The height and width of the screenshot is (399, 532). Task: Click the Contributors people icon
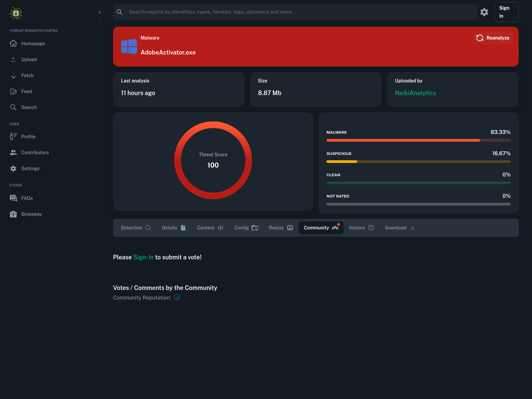[13, 153]
